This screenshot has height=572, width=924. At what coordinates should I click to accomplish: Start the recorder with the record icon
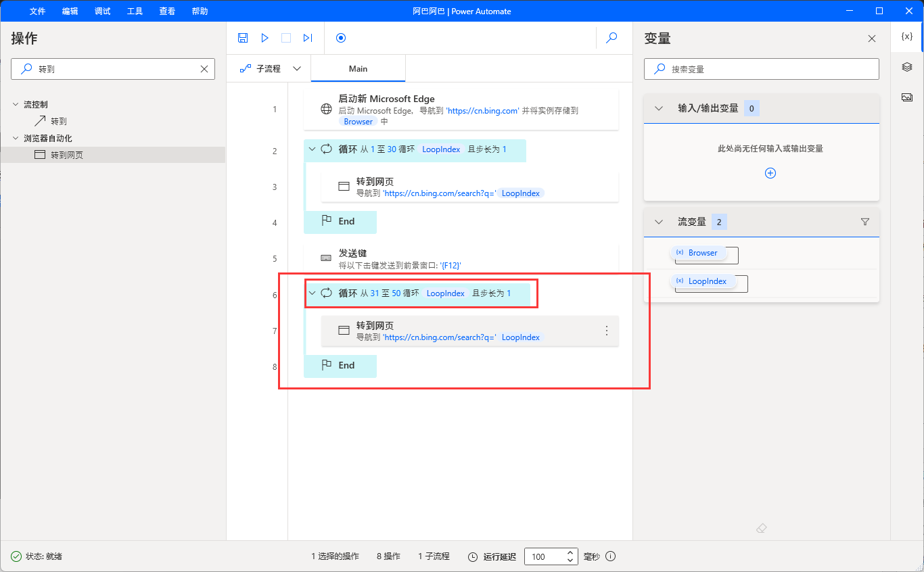341,38
